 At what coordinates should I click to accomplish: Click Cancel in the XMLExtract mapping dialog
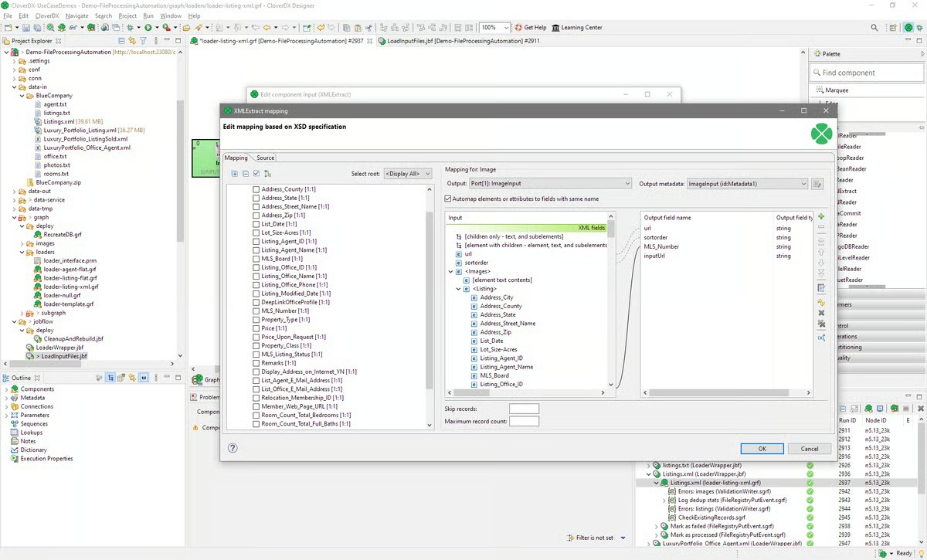810,449
